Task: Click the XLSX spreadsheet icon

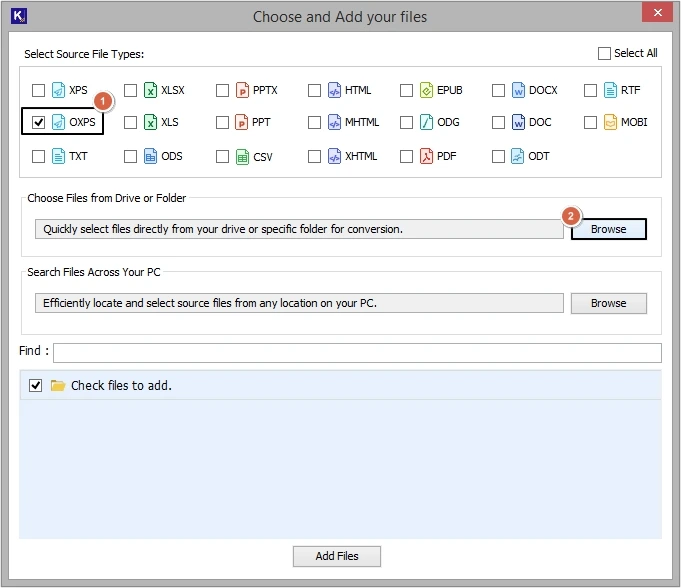Action: pyautogui.click(x=150, y=90)
